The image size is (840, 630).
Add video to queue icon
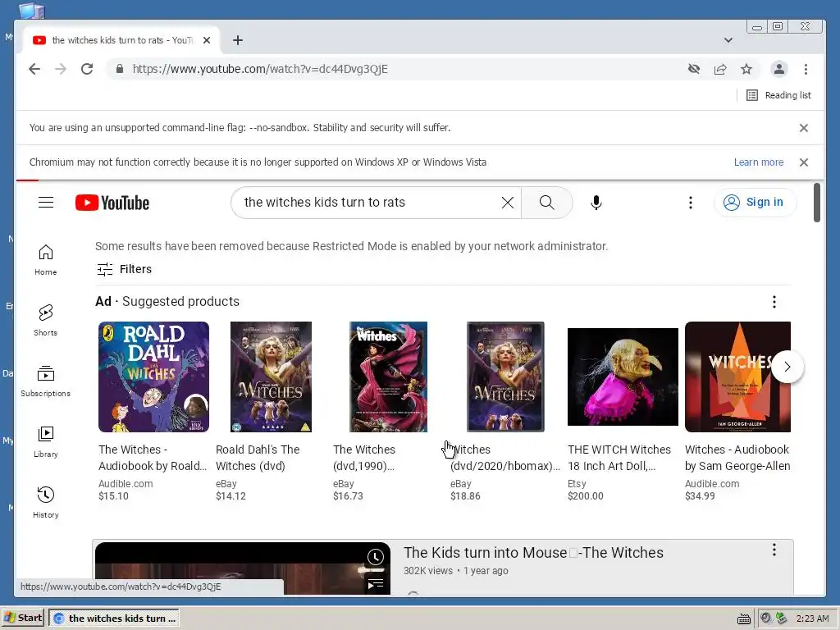pyautogui.click(x=376, y=583)
